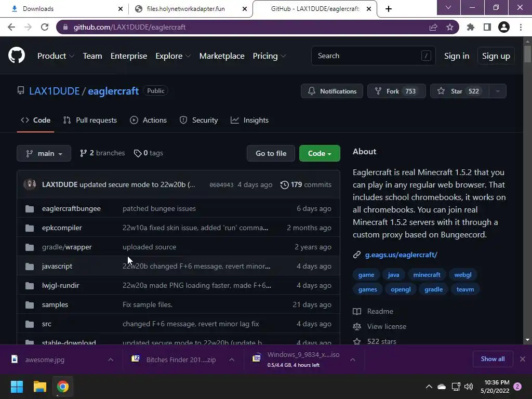Open Windows Start menu
Screen dimensions: 532x399
pyautogui.click(x=17, y=387)
